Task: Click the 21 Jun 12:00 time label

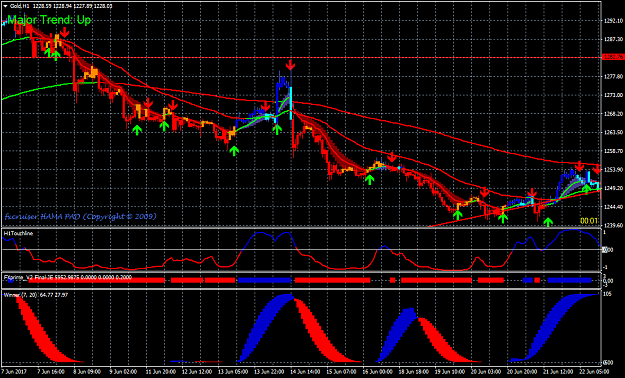Action: point(559,372)
